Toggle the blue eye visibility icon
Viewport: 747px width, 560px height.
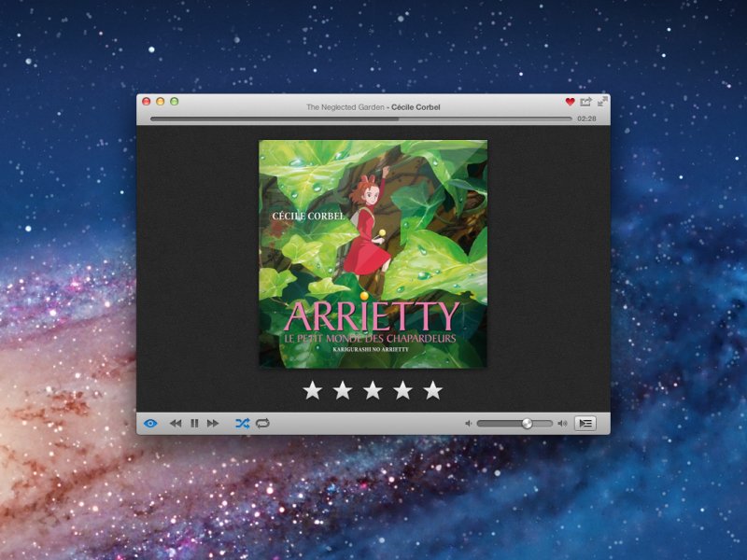[150, 424]
